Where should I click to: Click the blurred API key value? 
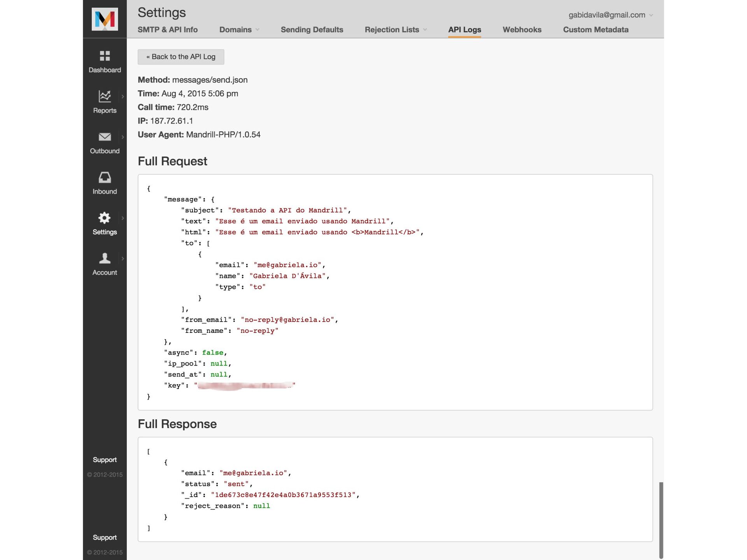[x=245, y=385]
